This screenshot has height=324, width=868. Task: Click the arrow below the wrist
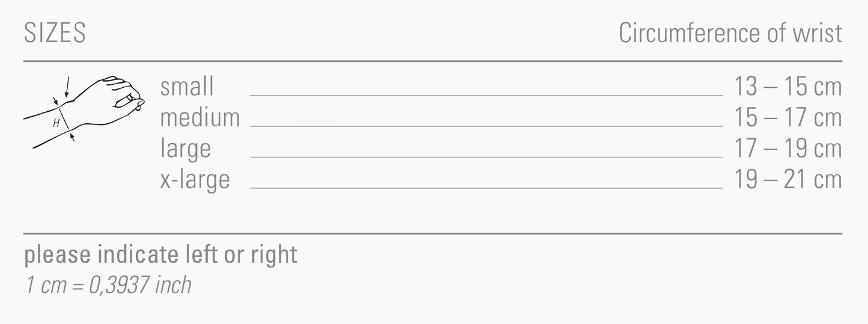pyautogui.click(x=73, y=138)
